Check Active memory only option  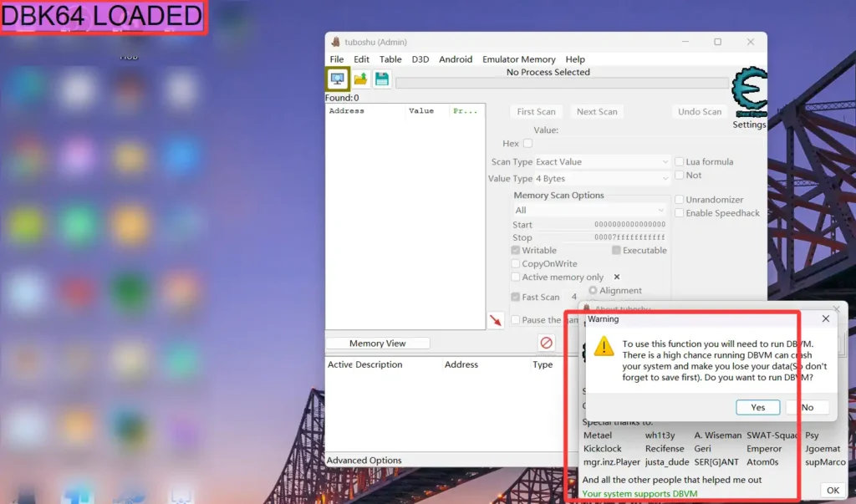tap(515, 277)
